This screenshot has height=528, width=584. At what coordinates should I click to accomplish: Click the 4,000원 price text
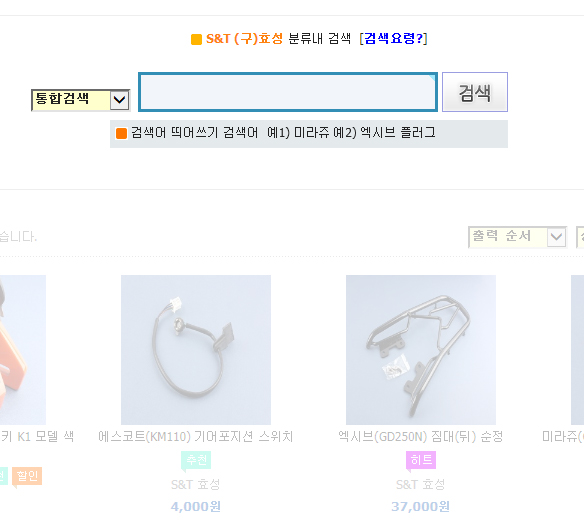coord(196,506)
